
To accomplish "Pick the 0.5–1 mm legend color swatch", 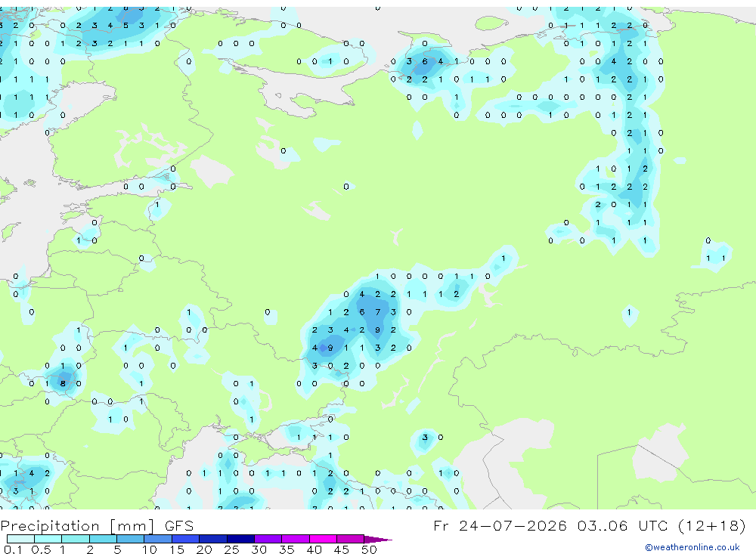I will click(48, 539).
